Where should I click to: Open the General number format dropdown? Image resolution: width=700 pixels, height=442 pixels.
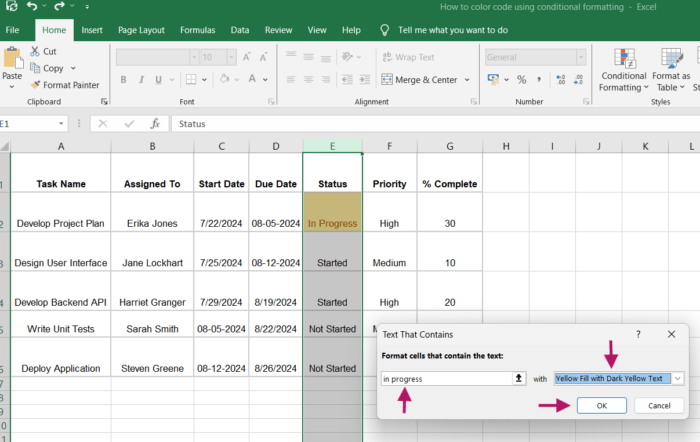581,57
